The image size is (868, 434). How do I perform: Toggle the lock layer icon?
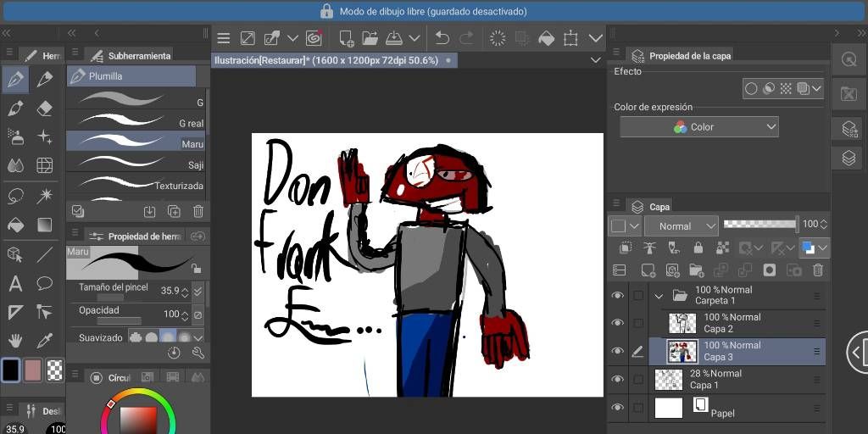pos(698,248)
